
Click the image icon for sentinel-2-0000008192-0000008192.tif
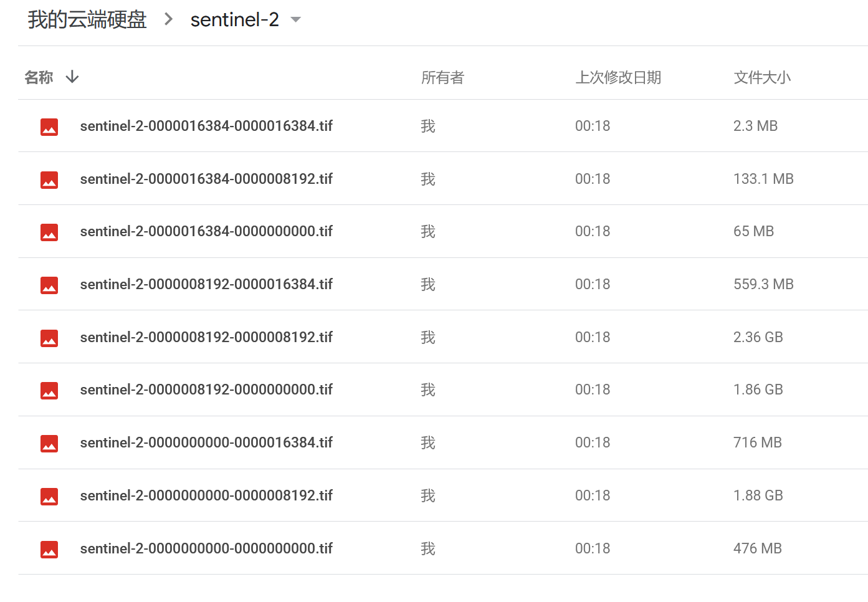[x=49, y=337]
